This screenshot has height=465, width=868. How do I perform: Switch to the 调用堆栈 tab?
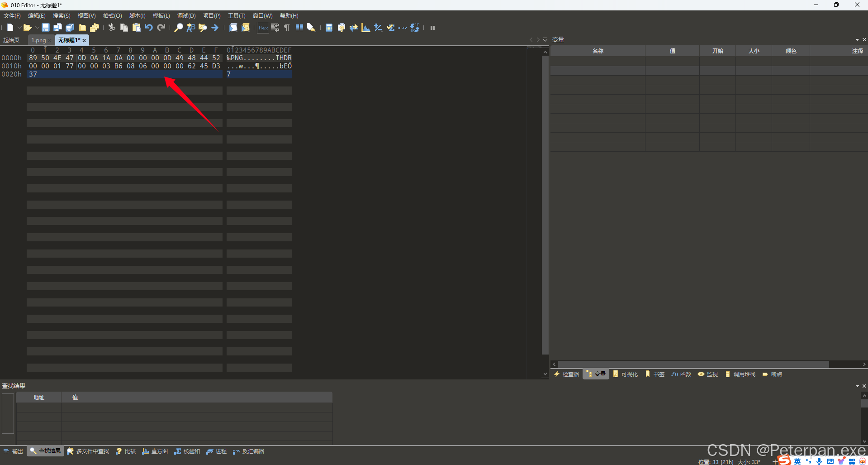coord(740,374)
